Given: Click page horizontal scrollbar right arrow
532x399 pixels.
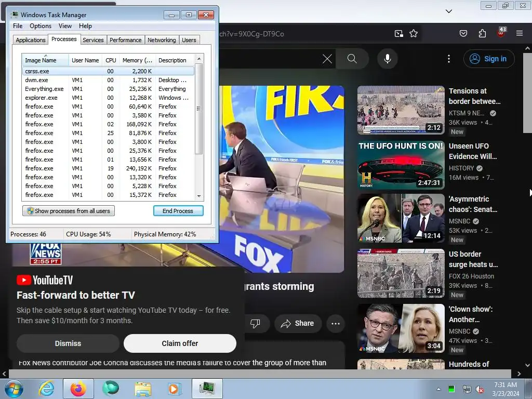Looking at the screenshot, I should pyautogui.click(x=519, y=374).
